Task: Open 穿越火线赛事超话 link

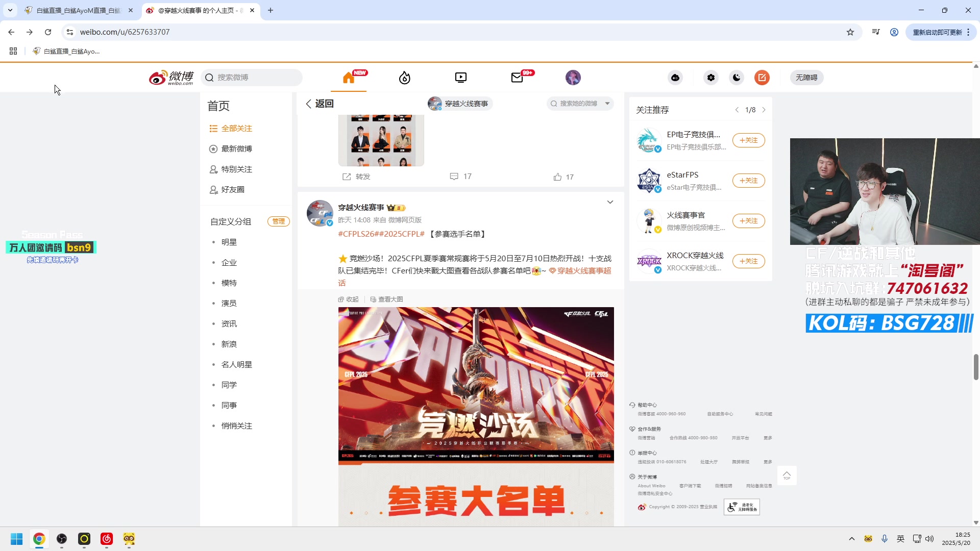Action: [579, 271]
